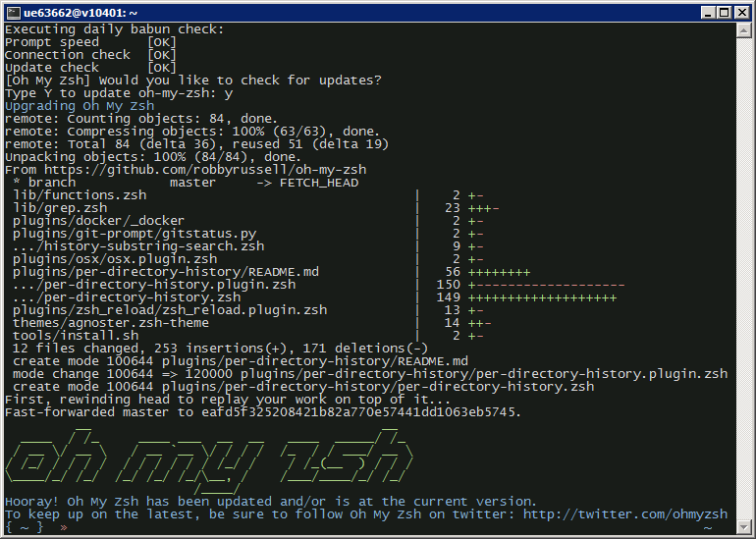Click 'plugins/zsh_reload/zsh_reload.plugin.zsh' file name
This screenshot has width=756, height=539.
tap(170, 310)
